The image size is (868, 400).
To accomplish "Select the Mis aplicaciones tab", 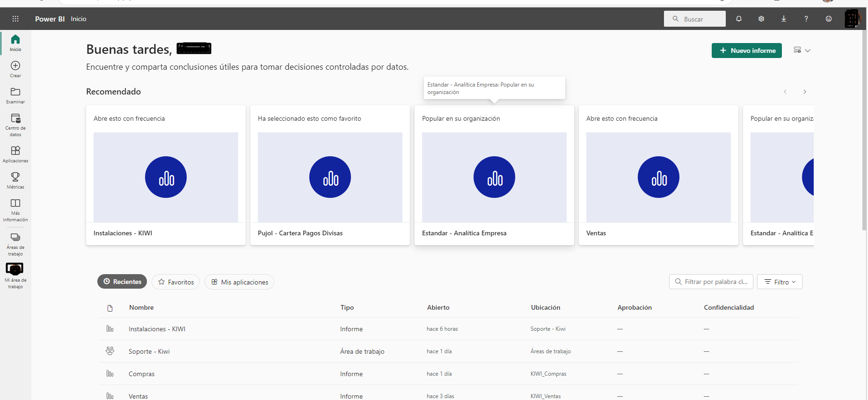I will point(240,282).
